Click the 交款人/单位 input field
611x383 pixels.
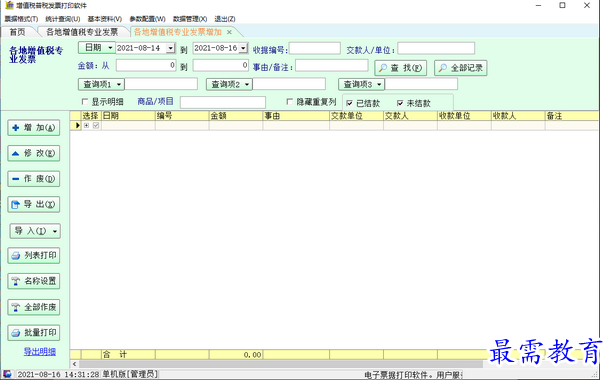pyautogui.click(x=436, y=48)
